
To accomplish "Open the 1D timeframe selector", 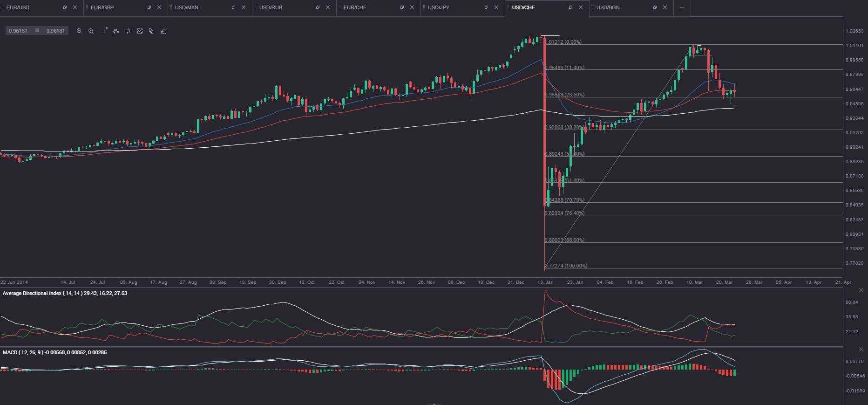I will point(104,31).
